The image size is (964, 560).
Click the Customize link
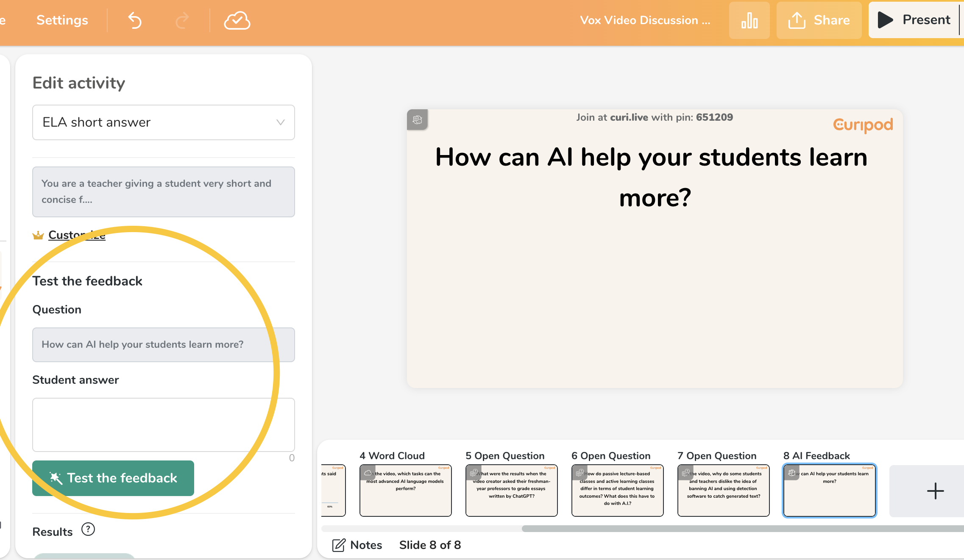(77, 235)
